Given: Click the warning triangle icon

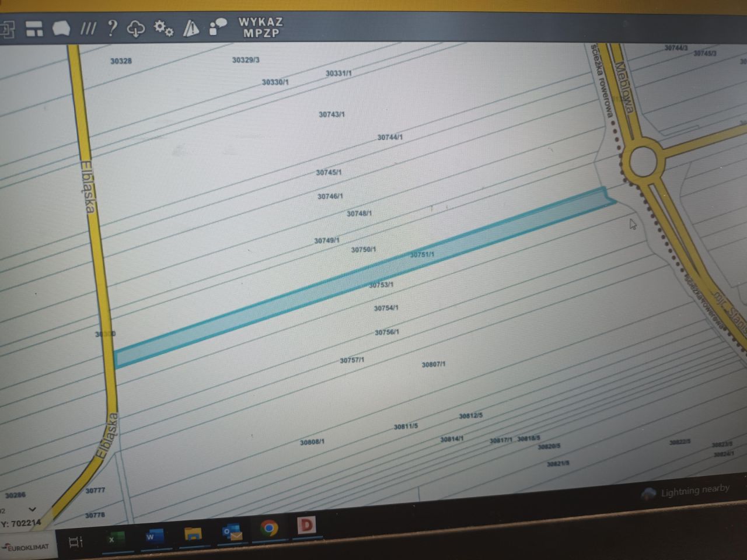Looking at the screenshot, I should point(191,27).
